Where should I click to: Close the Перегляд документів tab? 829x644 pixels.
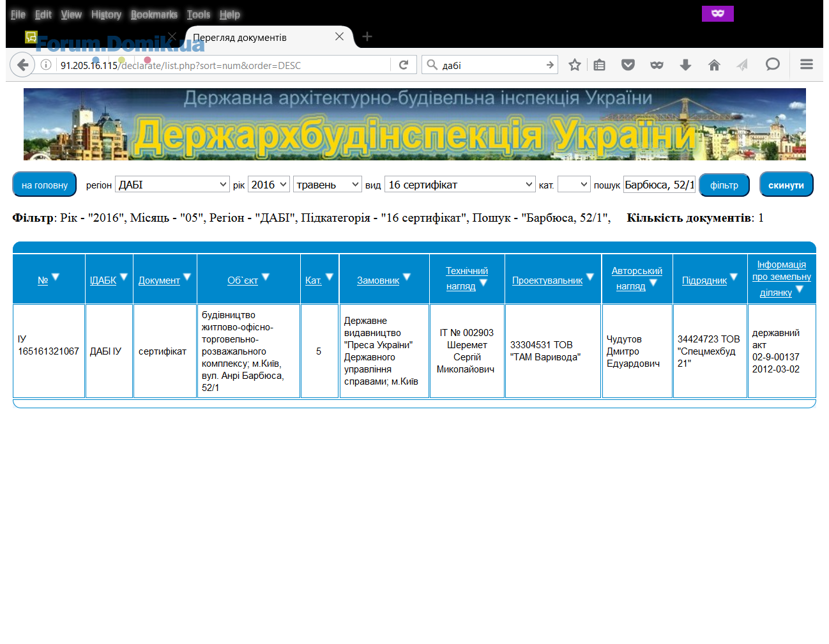pyautogui.click(x=339, y=36)
